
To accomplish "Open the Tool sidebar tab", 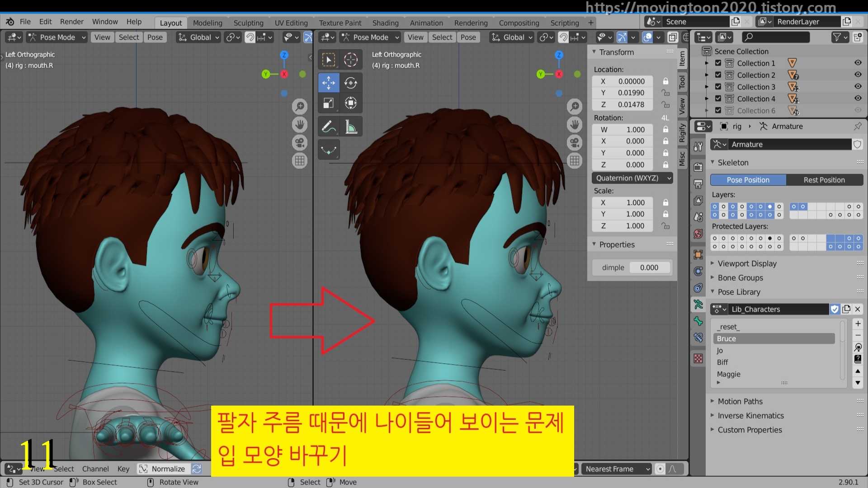I will [x=682, y=82].
